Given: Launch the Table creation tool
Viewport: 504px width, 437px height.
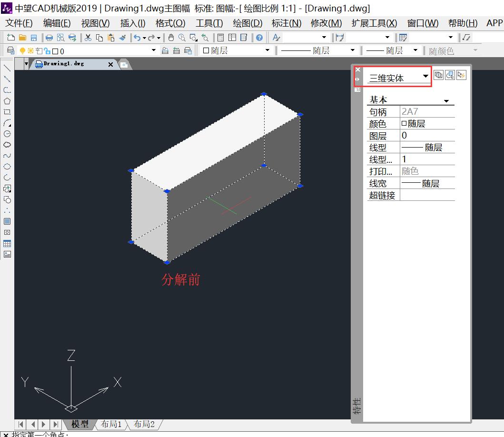Looking at the screenshot, I should click(7, 243).
